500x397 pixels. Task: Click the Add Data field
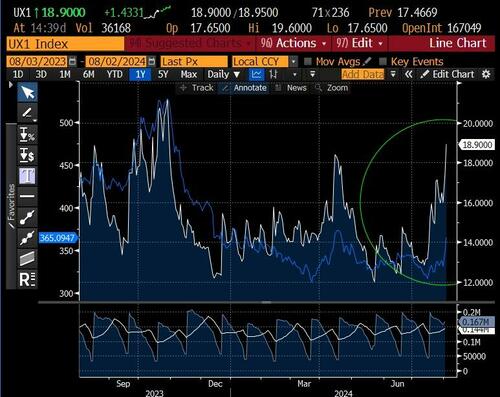(x=363, y=74)
